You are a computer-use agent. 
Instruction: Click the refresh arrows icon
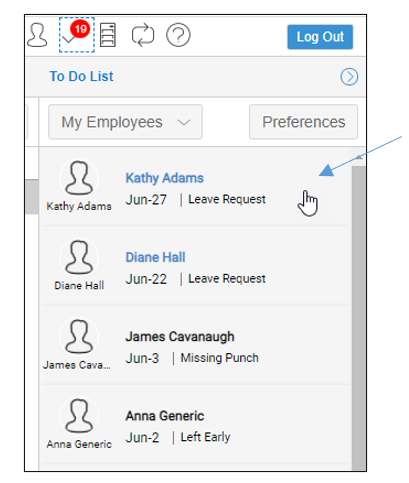(x=143, y=35)
